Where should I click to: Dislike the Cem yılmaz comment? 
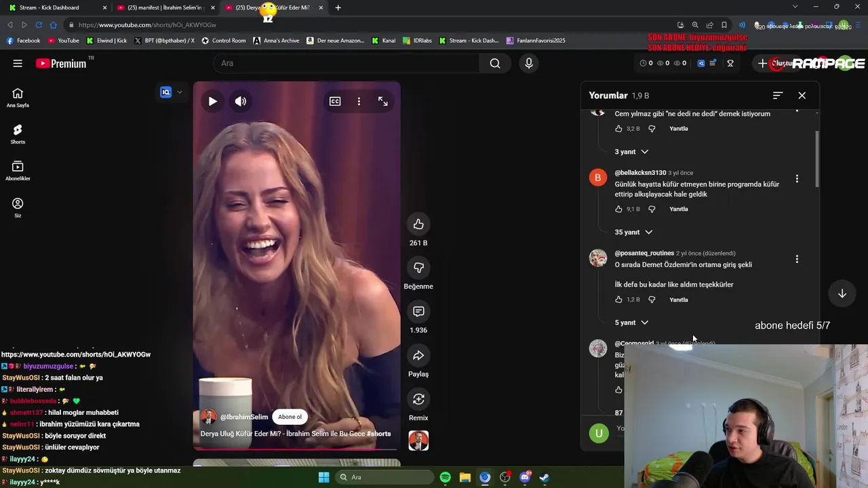point(652,129)
